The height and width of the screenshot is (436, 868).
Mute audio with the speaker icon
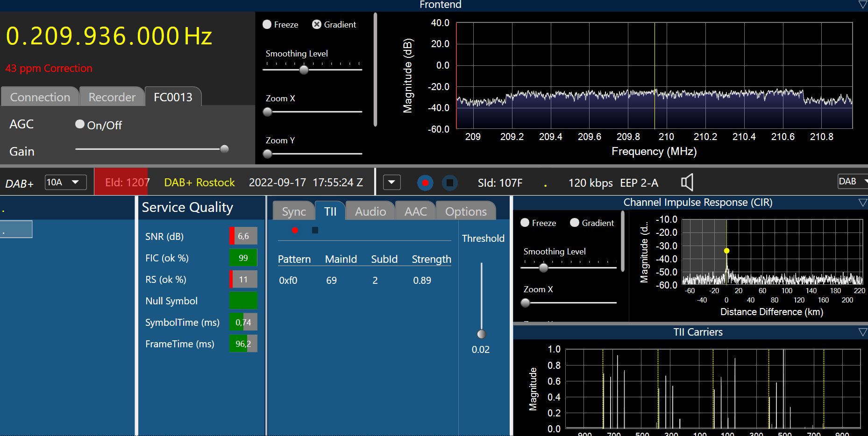coord(687,182)
